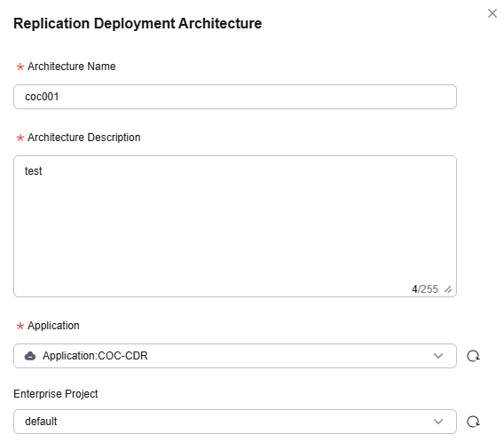
Task: Click the red asterisk beside Application
Action: pos(20,326)
